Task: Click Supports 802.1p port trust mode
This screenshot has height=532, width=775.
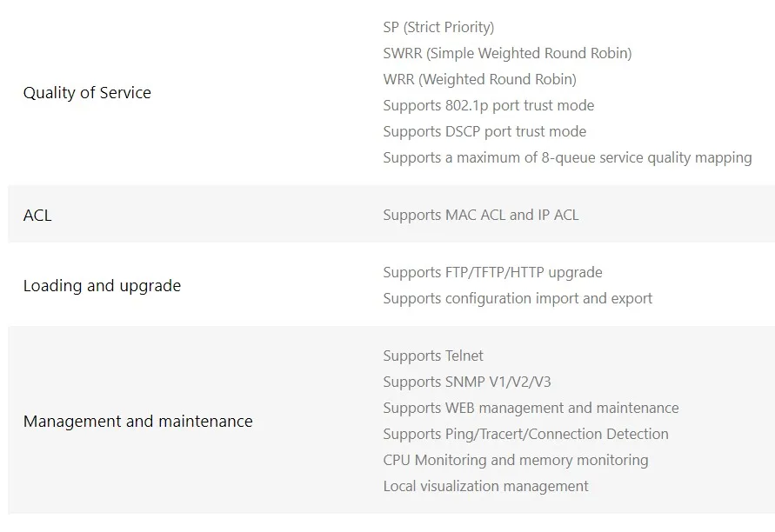Action: (x=488, y=106)
